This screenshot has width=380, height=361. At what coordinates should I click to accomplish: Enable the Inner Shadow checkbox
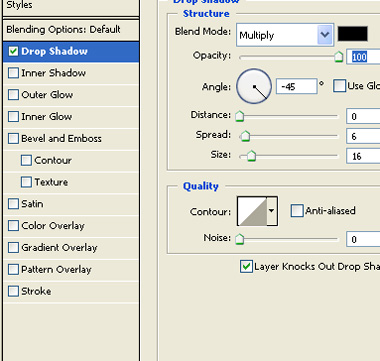pyautogui.click(x=13, y=73)
